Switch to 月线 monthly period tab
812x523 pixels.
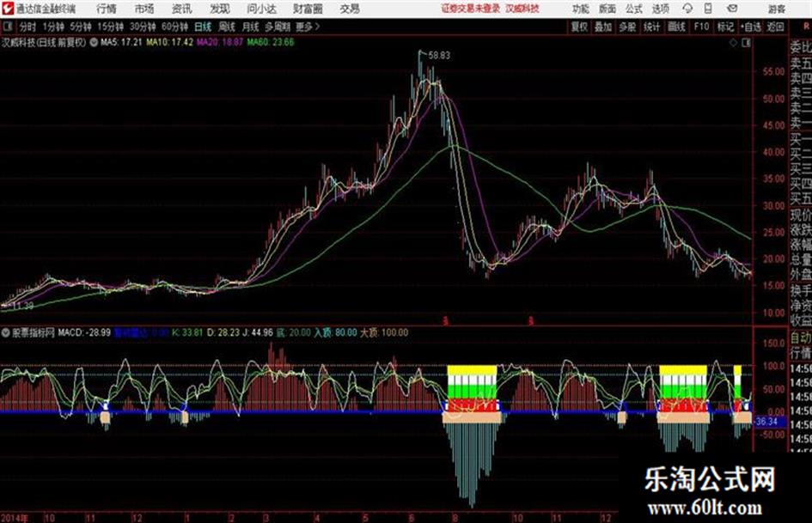(250, 27)
